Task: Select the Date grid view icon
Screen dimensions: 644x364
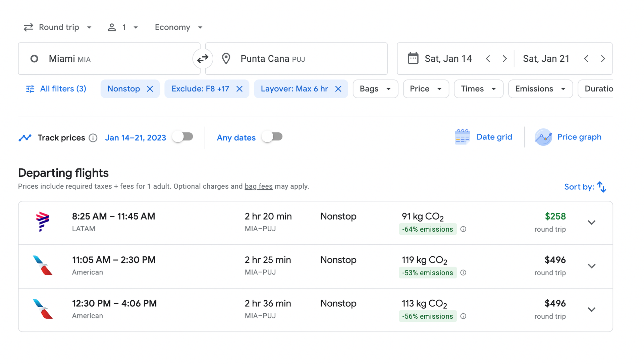Action: (462, 137)
